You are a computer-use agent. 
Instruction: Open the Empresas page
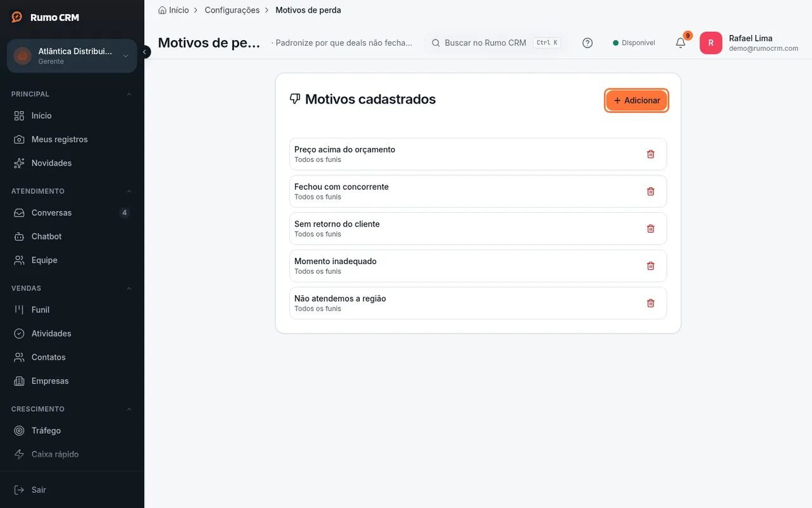coord(72,381)
